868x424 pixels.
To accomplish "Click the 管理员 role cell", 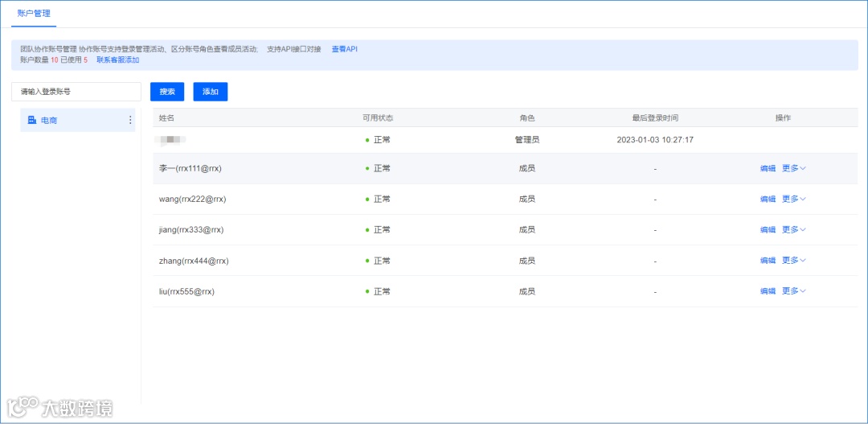I will pyautogui.click(x=527, y=140).
